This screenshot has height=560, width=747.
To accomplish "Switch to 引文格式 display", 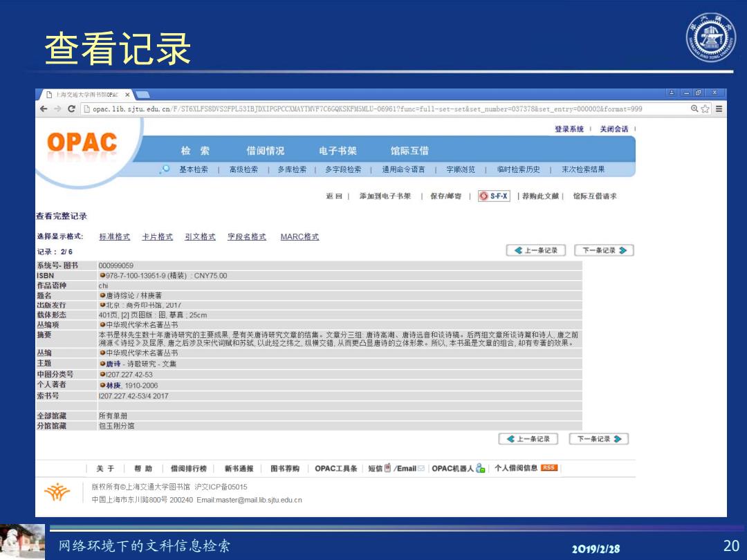I will pyautogui.click(x=200, y=236).
